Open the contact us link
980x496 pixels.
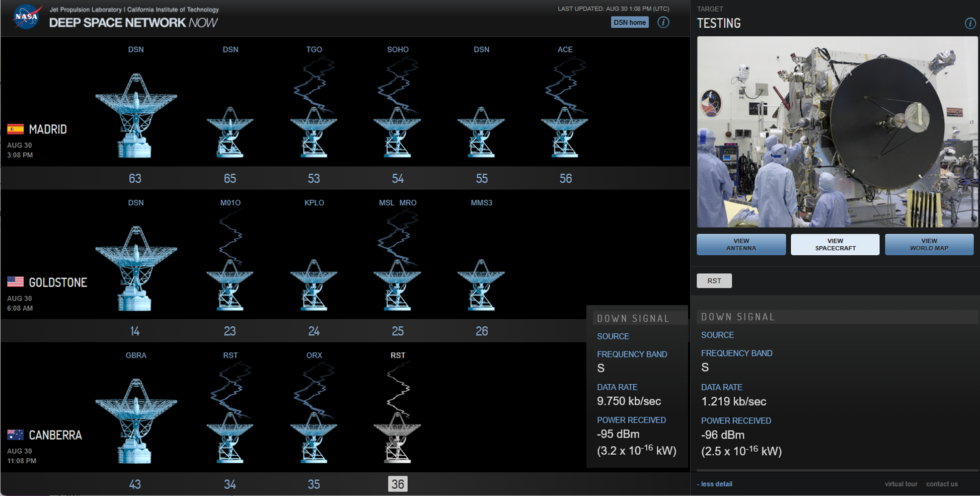(942, 484)
